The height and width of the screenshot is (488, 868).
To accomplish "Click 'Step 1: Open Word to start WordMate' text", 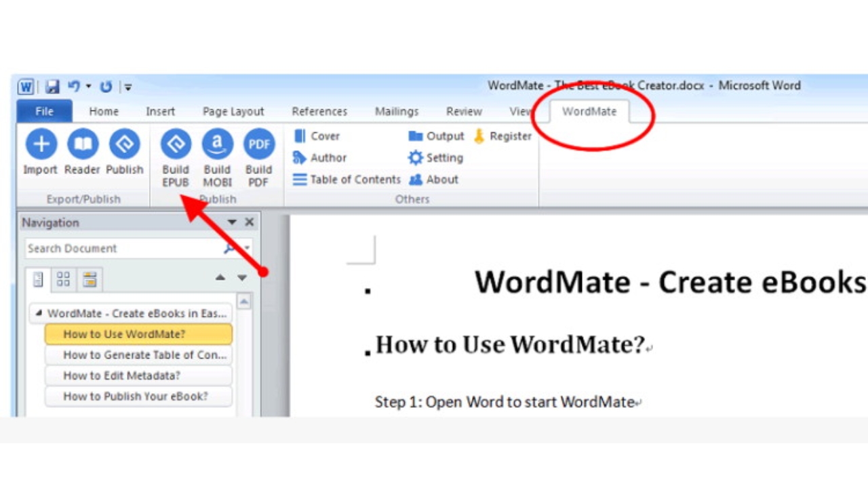I will point(505,402).
